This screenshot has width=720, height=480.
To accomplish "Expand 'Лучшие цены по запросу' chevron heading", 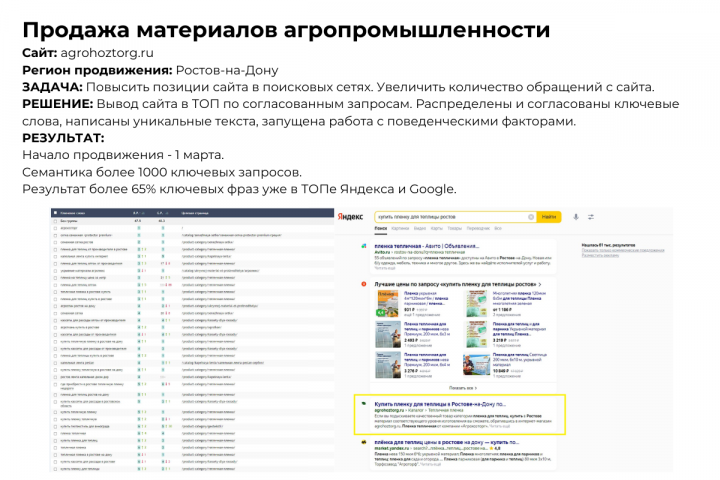I will pos(458,284).
